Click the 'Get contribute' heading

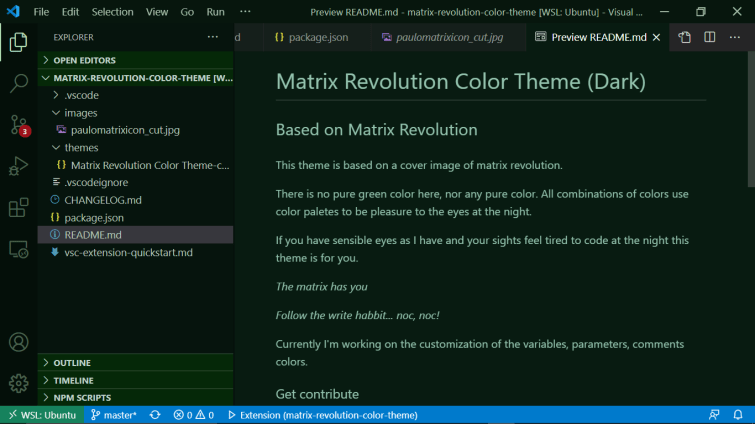pos(317,394)
